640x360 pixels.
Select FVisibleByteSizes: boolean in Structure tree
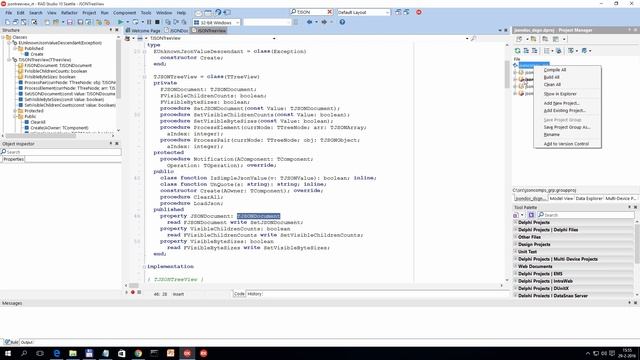tap(49, 77)
